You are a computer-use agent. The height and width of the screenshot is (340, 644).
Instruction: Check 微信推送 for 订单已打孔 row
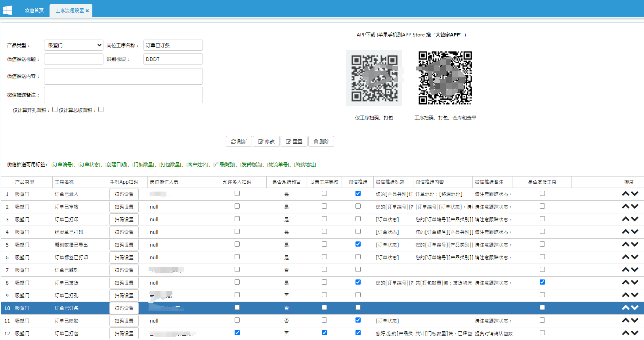[358, 295]
